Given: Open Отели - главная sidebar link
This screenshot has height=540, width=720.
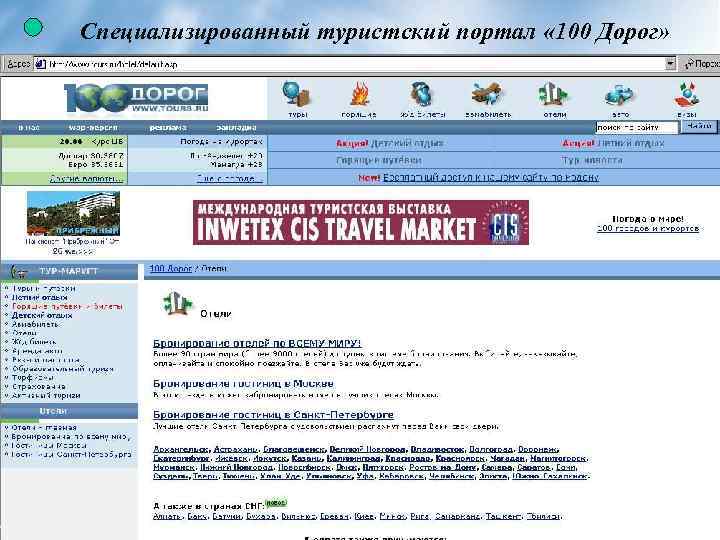Looking at the screenshot, I should (44, 428).
